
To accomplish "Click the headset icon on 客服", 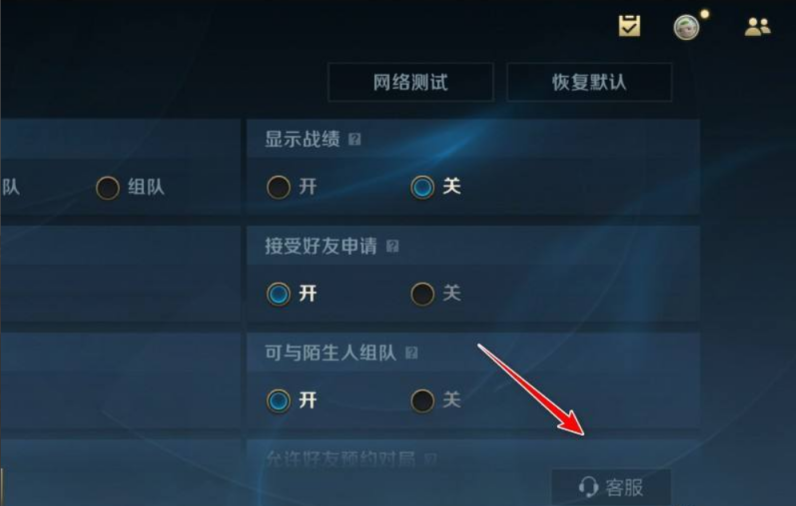I will coord(588,487).
